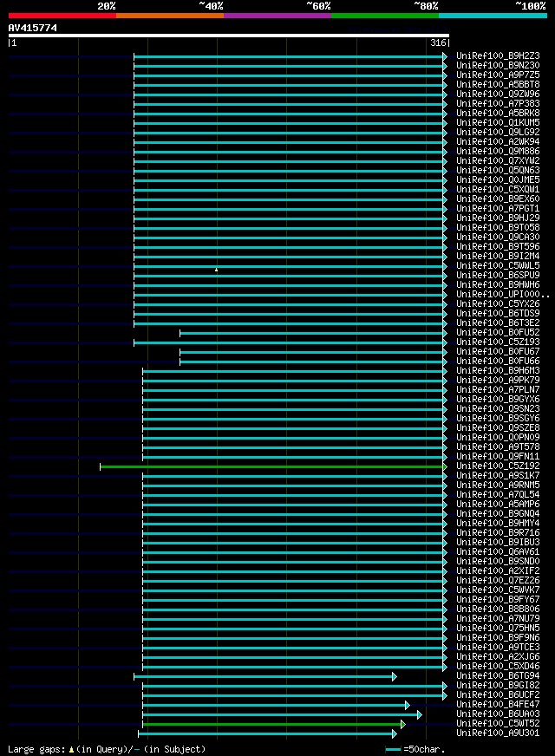Click UniRef100_A9U301 label
The image size is (555, 756).
point(498,733)
